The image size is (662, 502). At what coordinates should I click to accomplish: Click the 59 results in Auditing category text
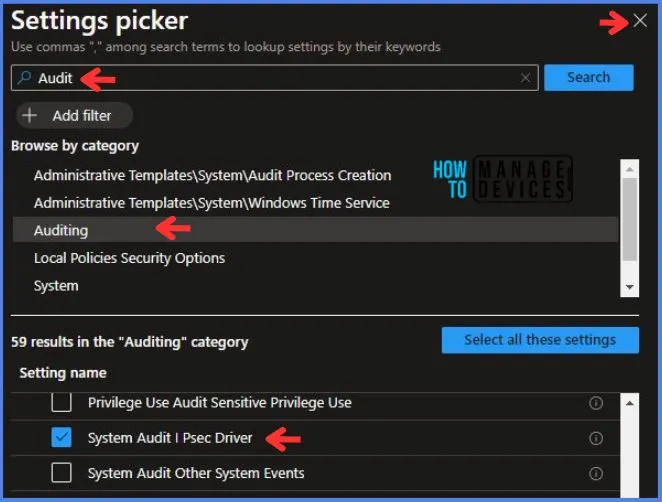130,342
